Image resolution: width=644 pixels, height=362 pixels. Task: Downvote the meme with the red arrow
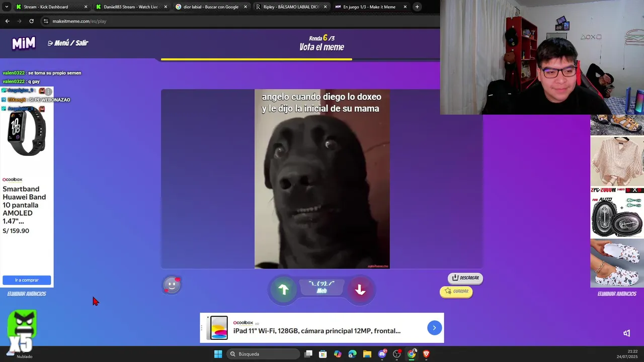coord(360,290)
